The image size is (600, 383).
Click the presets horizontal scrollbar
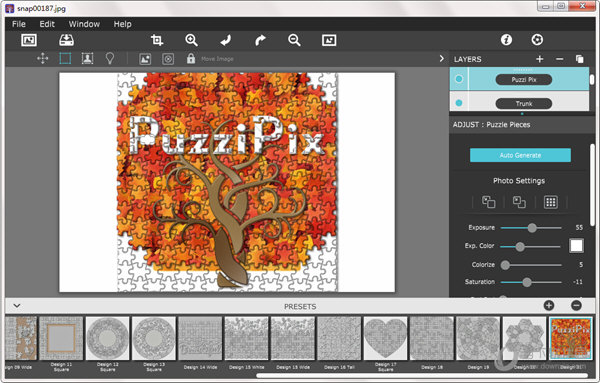point(422,376)
